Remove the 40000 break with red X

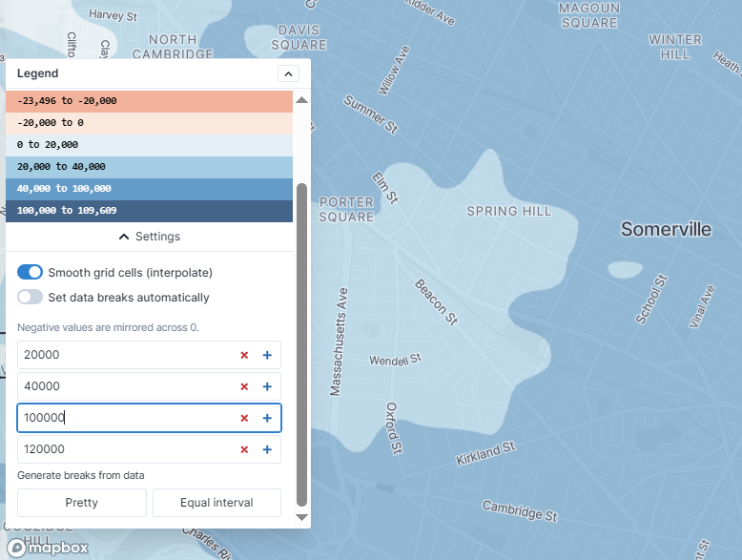click(x=244, y=386)
